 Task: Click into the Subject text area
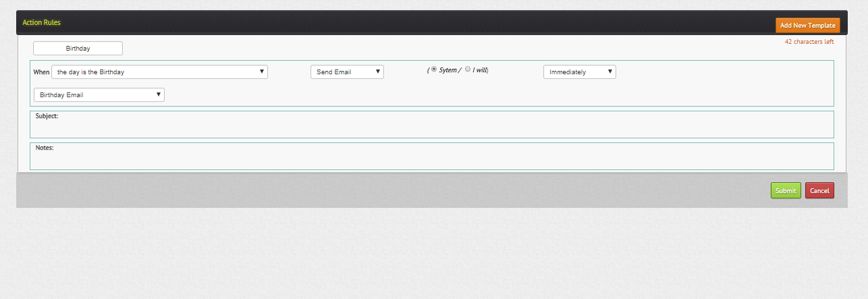[x=432, y=124]
